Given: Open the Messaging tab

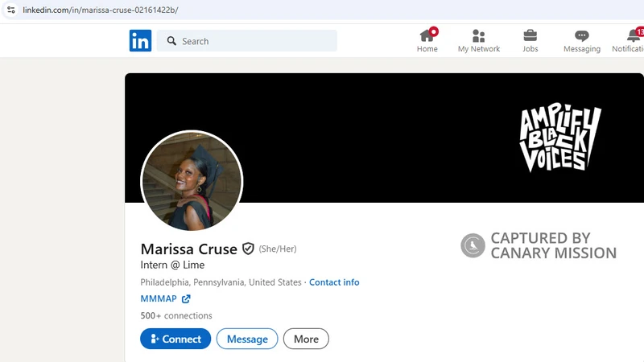Looking at the screenshot, I should (582, 41).
